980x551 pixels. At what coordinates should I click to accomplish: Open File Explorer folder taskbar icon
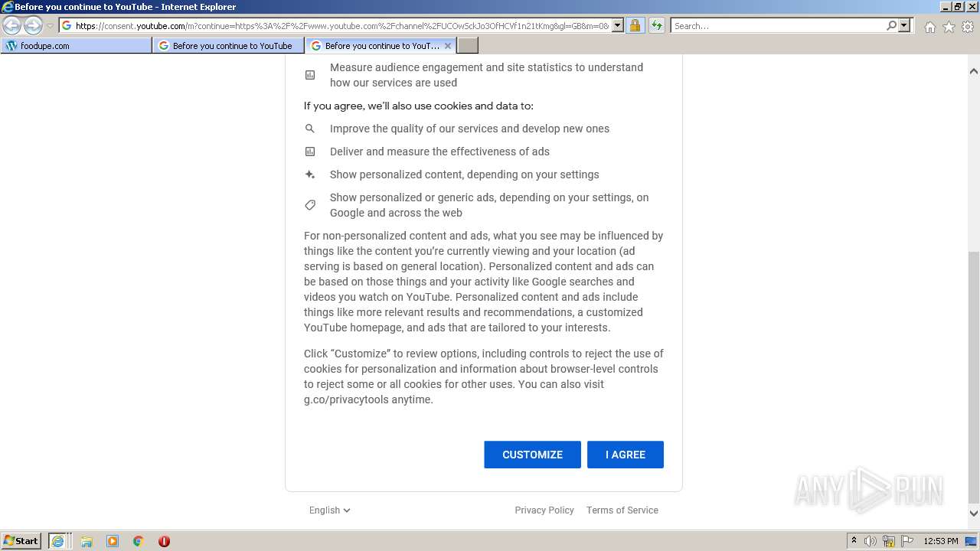(87, 541)
